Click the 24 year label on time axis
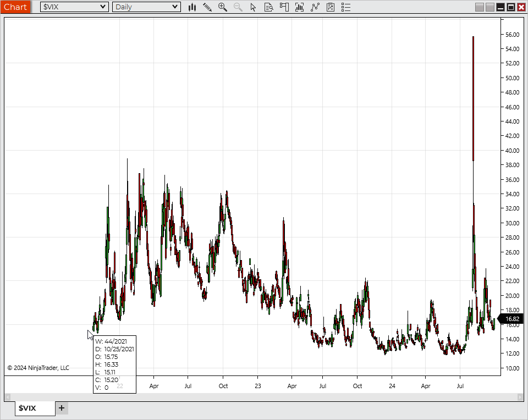This screenshot has width=528, height=420. tap(392, 386)
